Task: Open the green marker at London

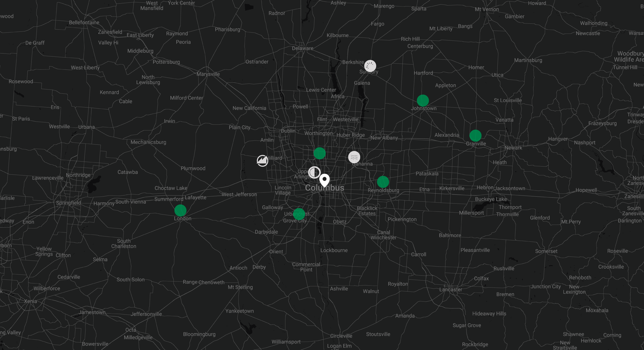Action: 180,211
